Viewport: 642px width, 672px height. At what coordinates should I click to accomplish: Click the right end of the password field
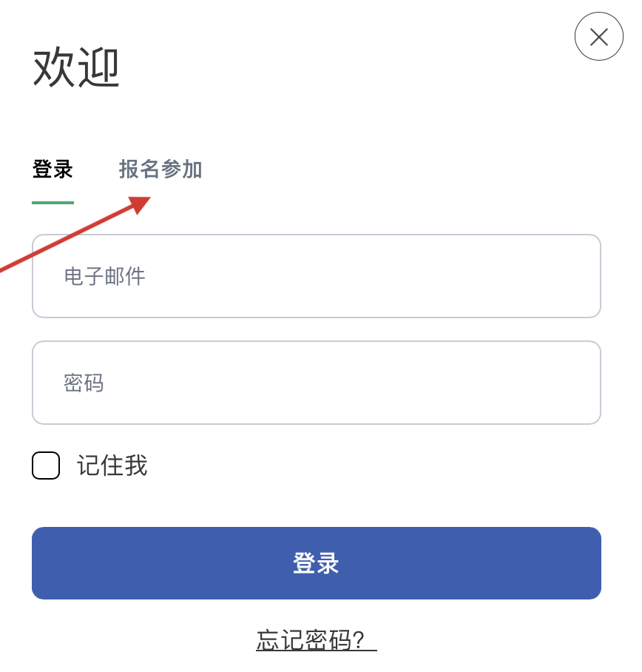tap(570, 383)
